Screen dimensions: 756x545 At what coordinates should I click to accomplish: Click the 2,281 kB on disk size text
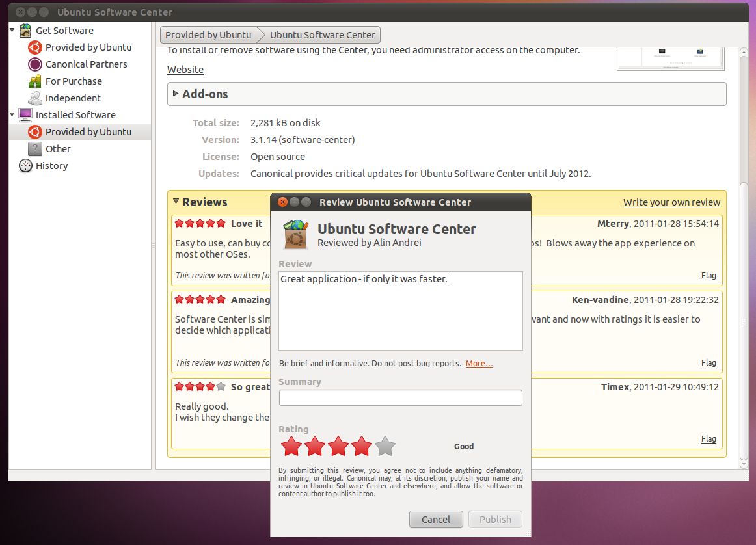pyautogui.click(x=286, y=123)
